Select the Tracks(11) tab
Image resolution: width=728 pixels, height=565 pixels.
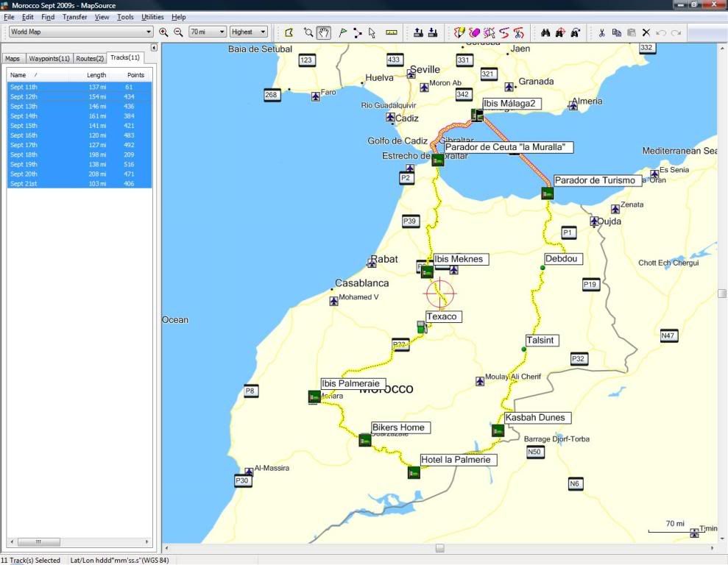click(125, 57)
